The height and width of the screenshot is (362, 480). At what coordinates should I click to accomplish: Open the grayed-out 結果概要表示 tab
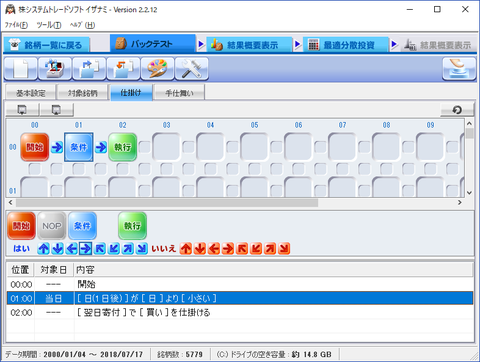point(439,45)
